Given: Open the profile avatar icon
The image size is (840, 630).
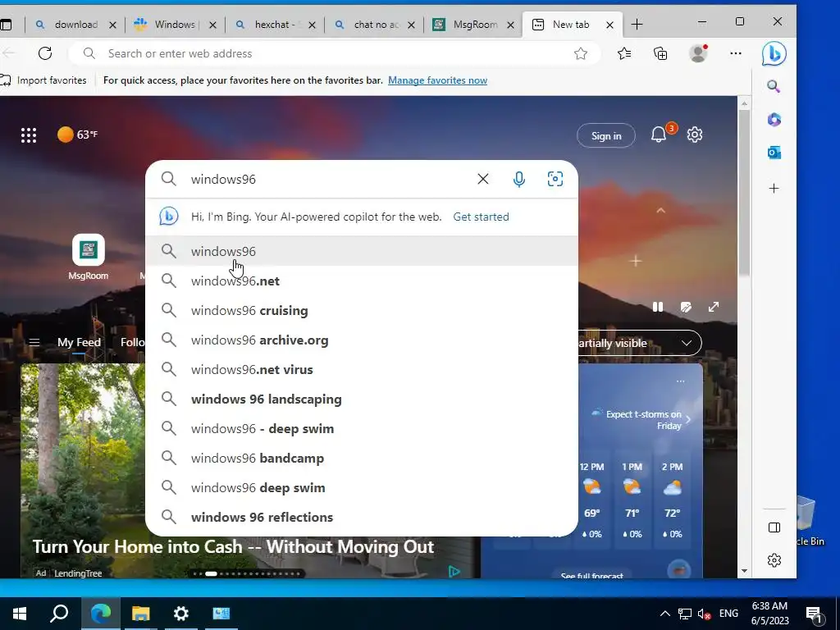Looking at the screenshot, I should coord(698,53).
